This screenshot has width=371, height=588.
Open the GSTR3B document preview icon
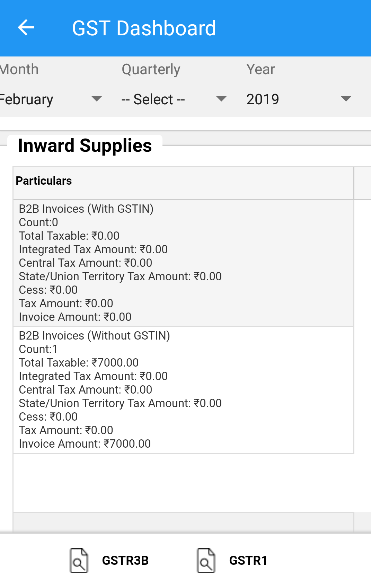point(79,560)
